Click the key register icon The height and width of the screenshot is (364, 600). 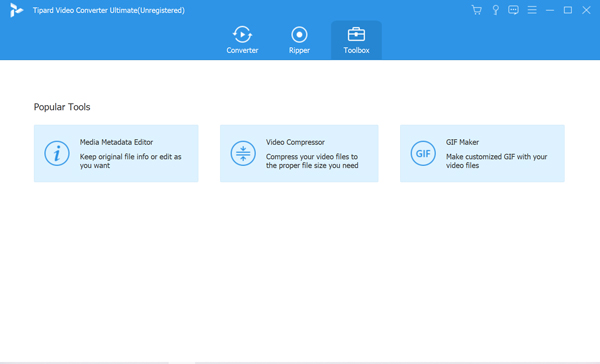click(x=496, y=10)
